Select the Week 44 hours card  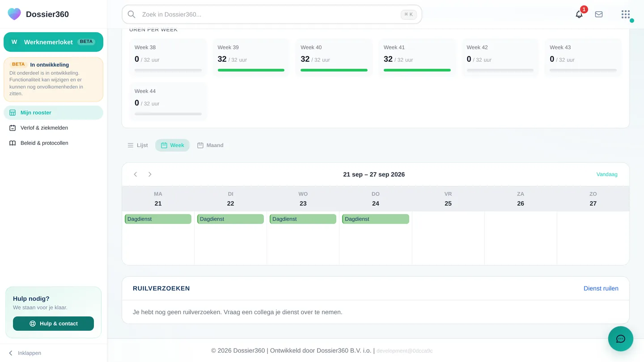[168, 101]
